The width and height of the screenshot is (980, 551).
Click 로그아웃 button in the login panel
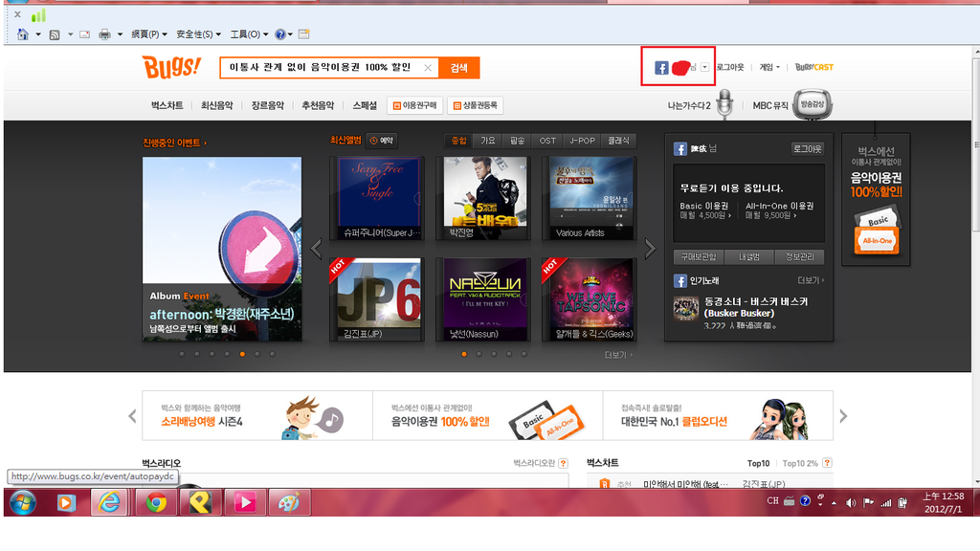pos(808,148)
